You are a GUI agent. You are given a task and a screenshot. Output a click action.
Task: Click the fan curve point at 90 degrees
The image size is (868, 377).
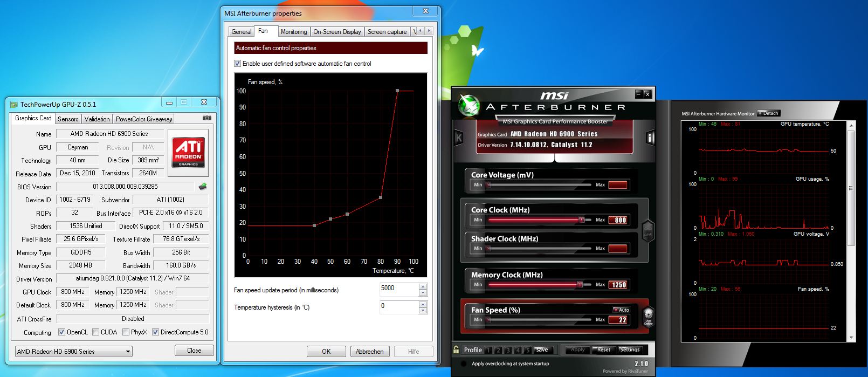coord(397,91)
